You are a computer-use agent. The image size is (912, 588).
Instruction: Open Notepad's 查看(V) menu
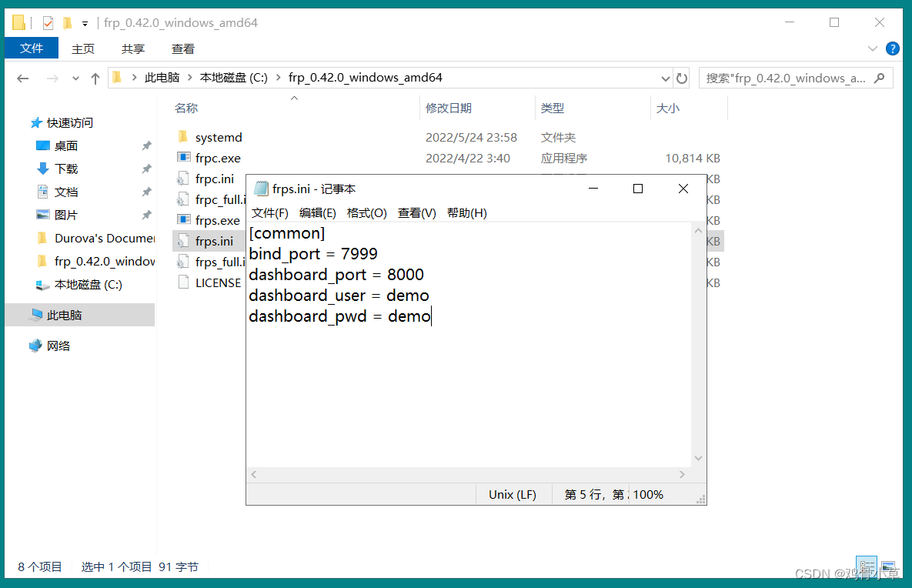click(x=417, y=213)
